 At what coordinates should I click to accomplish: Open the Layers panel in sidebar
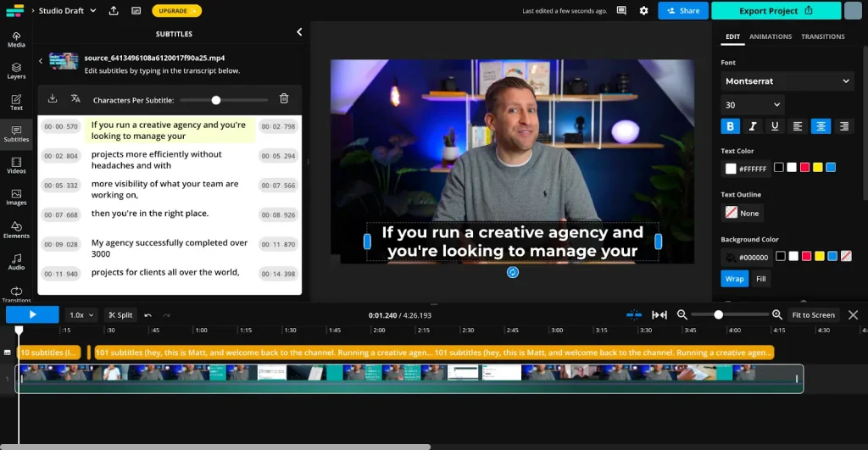(16, 71)
